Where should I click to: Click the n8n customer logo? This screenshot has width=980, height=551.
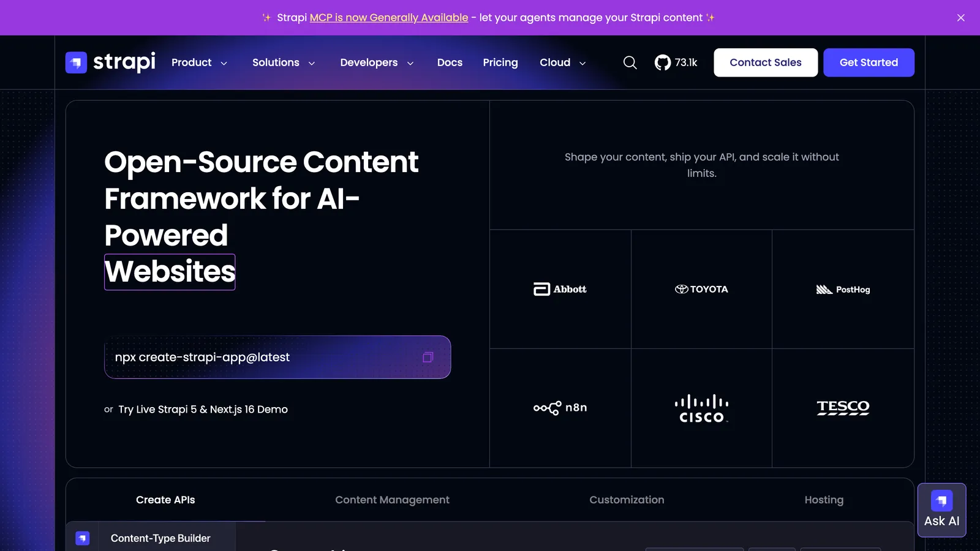560,408
